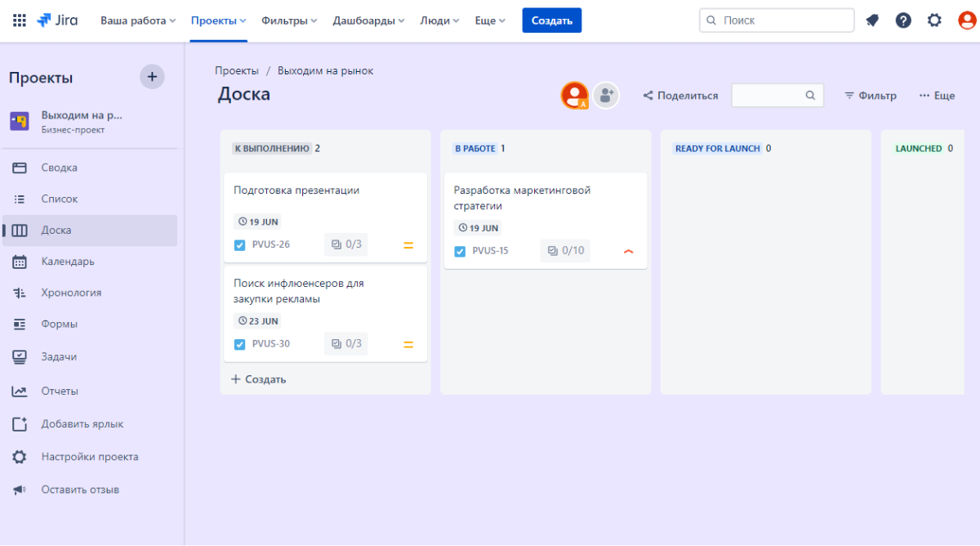The height and width of the screenshot is (546, 980).
Task: Click the plus icon next to Проекты
Action: pyautogui.click(x=152, y=77)
